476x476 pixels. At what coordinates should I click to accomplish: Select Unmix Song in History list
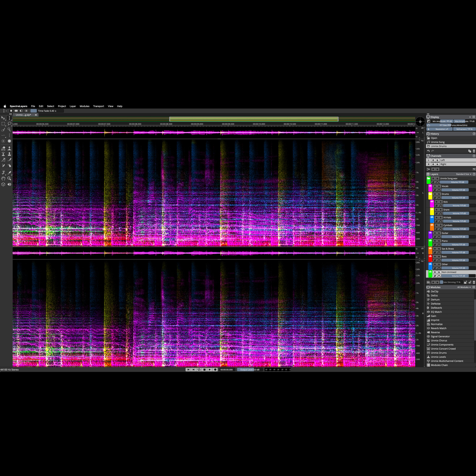pyautogui.click(x=451, y=142)
